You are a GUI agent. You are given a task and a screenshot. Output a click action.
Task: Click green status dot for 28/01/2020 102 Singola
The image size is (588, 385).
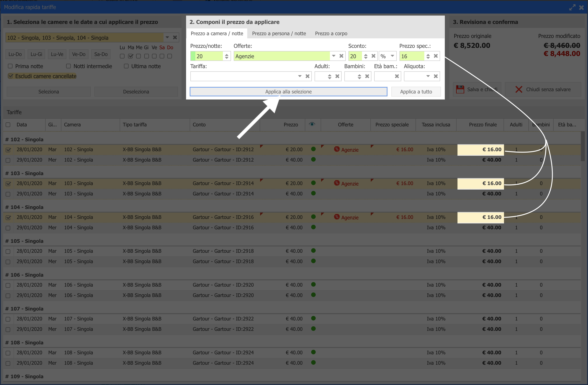[313, 149]
